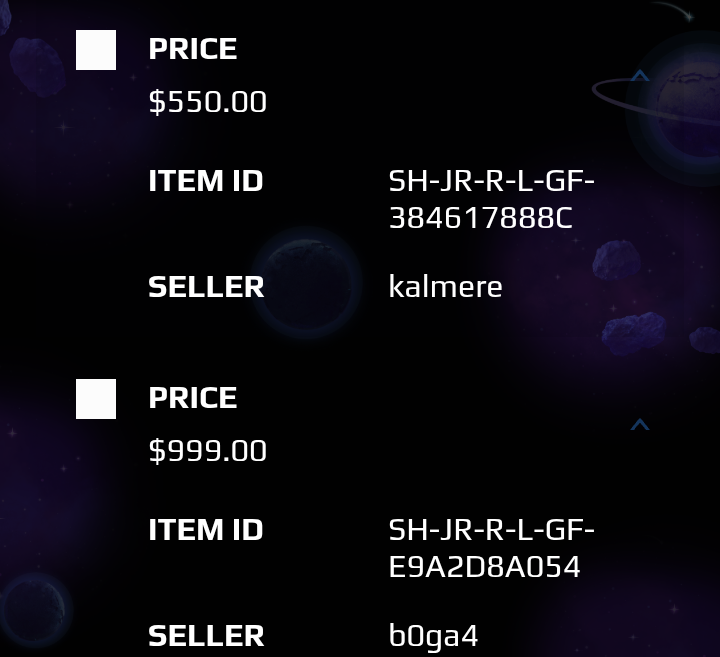Check the box for the $550.00 listing
Screen dimensions: 720x657
[x=96, y=50]
